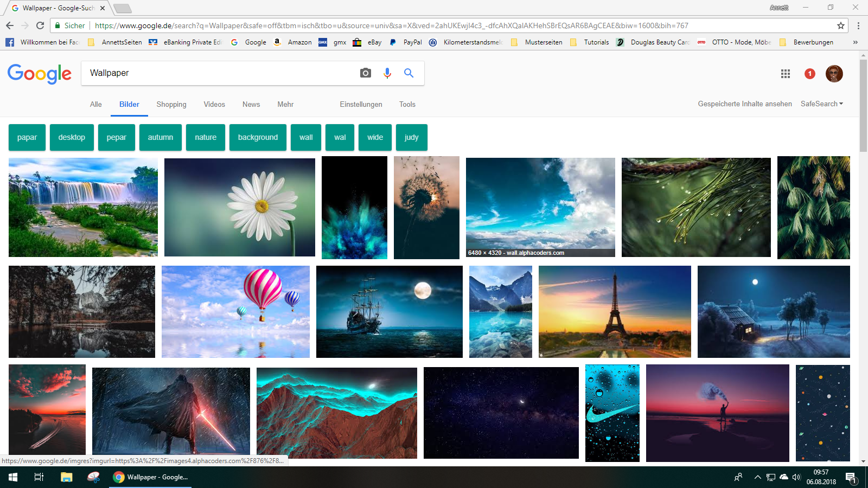Image resolution: width=868 pixels, height=488 pixels.
Task: Open the taskbar clock and date
Action: tap(821, 477)
